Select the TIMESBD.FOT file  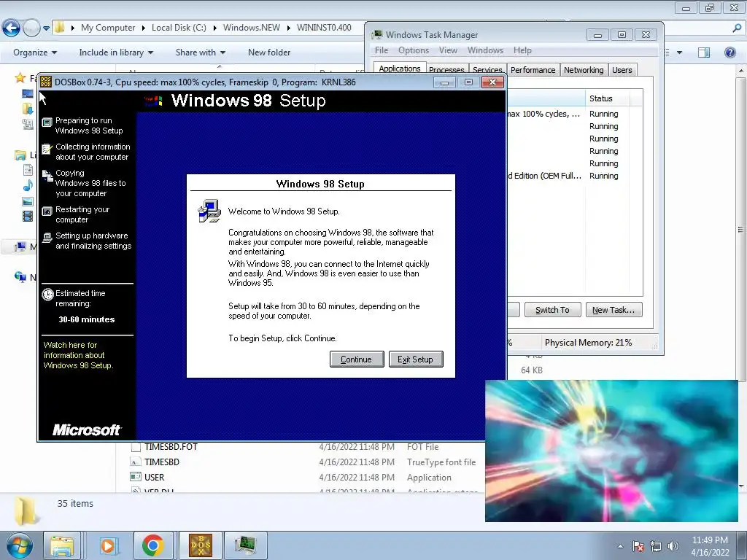(x=171, y=447)
